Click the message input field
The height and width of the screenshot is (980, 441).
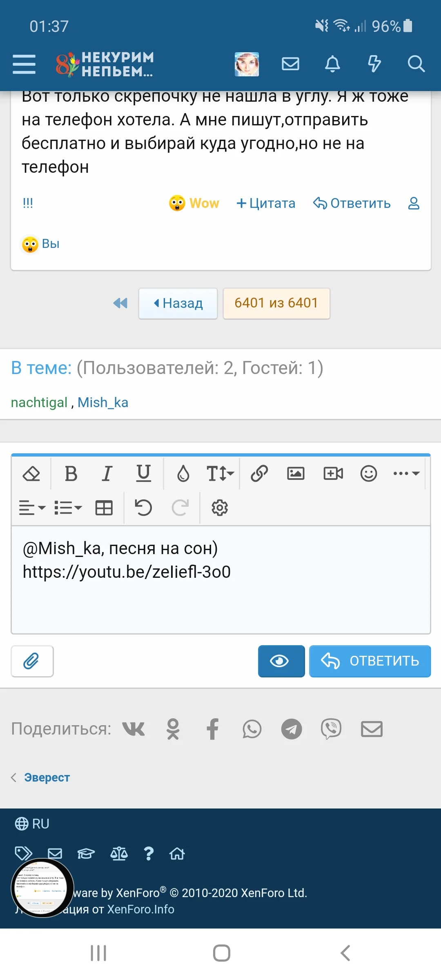coord(220,584)
